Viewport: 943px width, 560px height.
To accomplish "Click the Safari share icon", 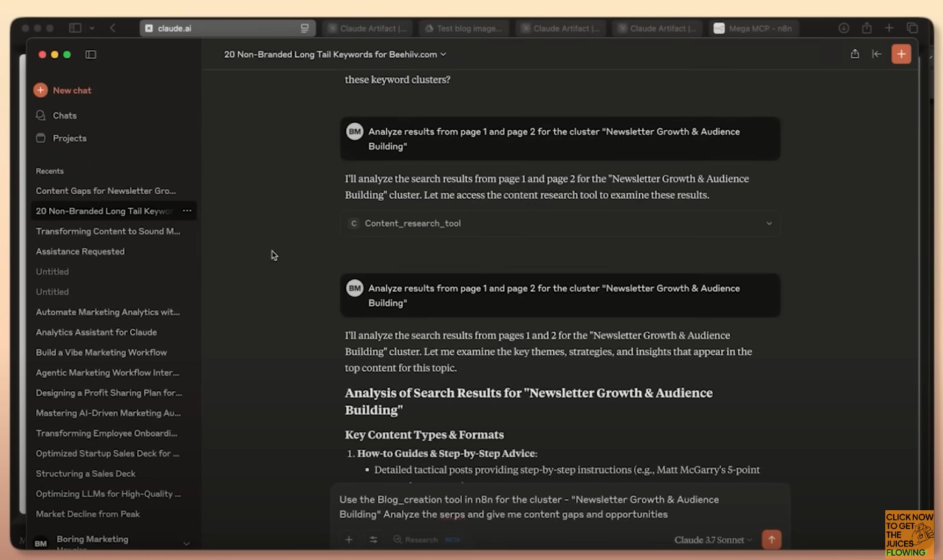I will [x=866, y=28].
